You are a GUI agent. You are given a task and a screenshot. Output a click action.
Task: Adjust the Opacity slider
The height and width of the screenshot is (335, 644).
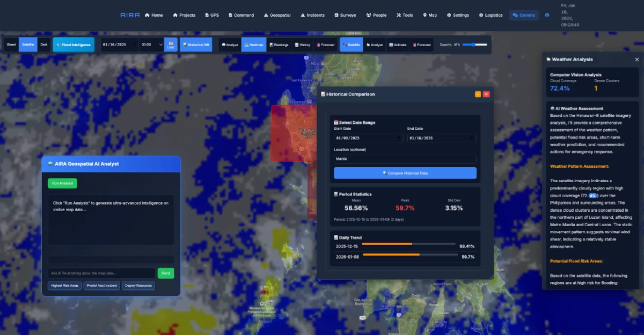[x=474, y=45]
